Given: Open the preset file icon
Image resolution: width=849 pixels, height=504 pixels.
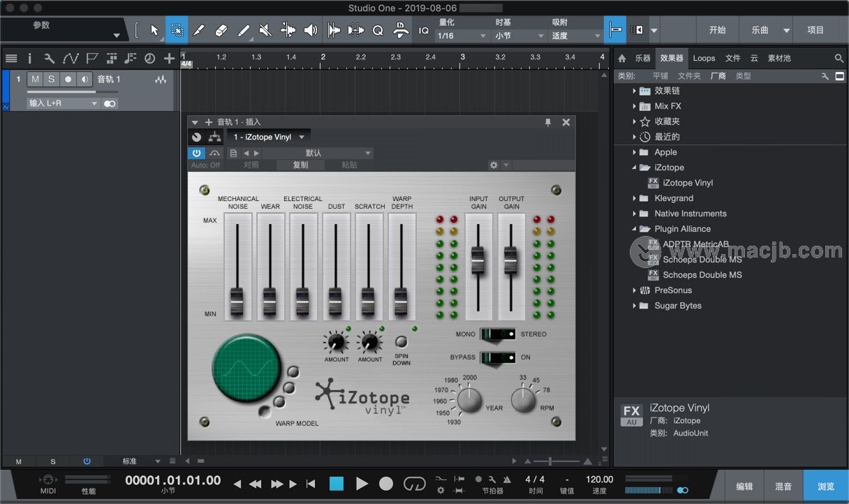Looking at the screenshot, I should (233, 153).
